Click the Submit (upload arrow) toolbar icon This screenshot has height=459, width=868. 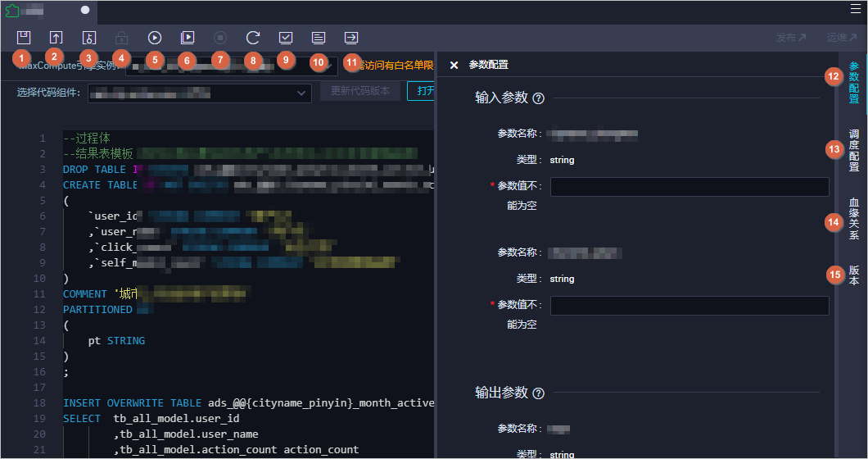click(56, 37)
